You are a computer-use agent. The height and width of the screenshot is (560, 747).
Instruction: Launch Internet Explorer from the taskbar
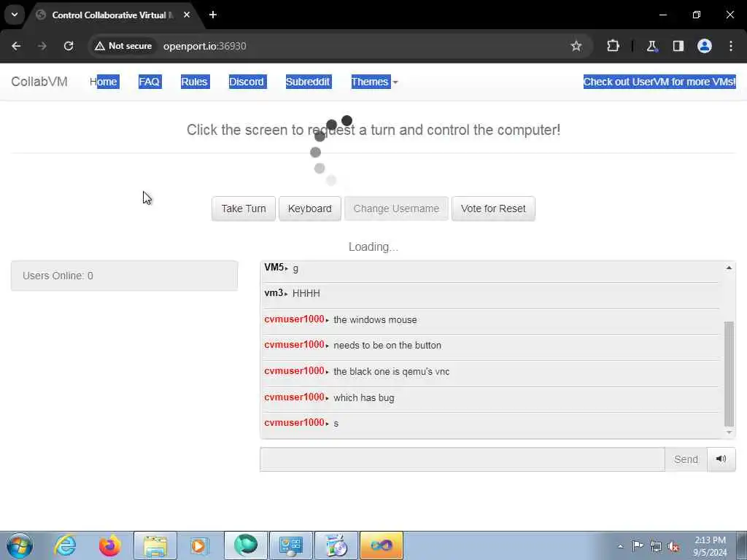(65, 545)
